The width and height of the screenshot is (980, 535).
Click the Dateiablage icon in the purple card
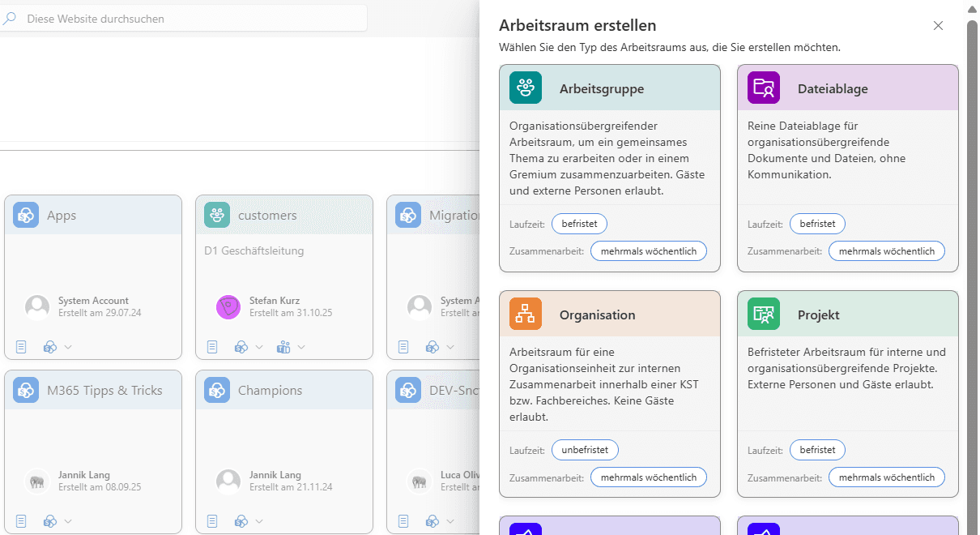coord(762,88)
